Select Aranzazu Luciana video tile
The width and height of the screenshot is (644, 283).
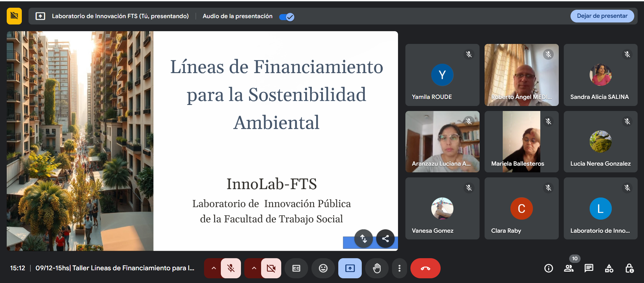[x=442, y=141]
